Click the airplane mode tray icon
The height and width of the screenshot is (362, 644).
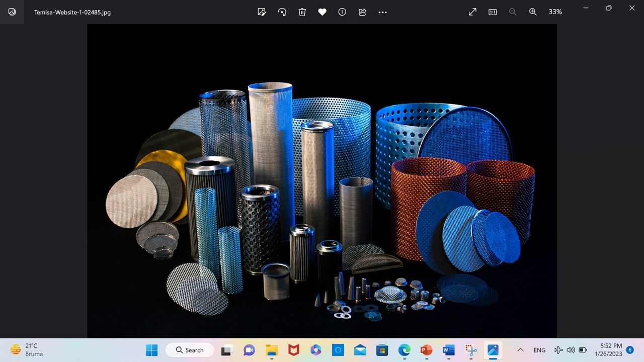coord(558,350)
